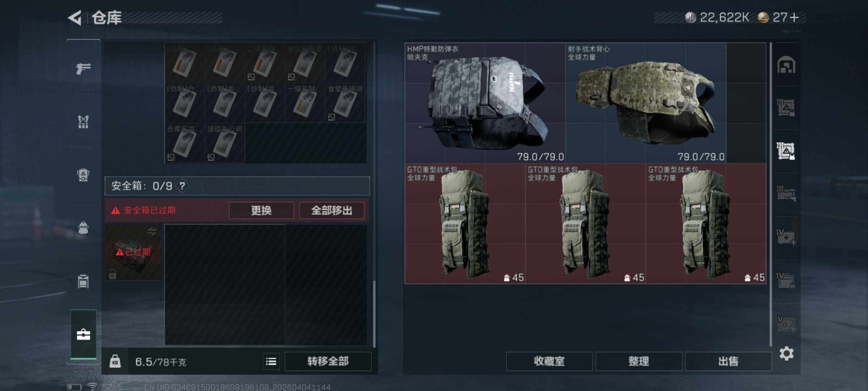Viewport: 868px width, 391px height.
Task: Toggle the list view icon near 转移全部
Action: coord(271,361)
